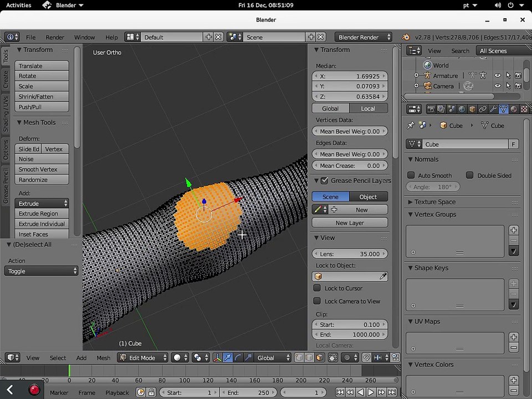Viewport: 532px width, 399px height.
Task: Toggle the timeline frame lock (padlock) icon
Action: point(151,392)
